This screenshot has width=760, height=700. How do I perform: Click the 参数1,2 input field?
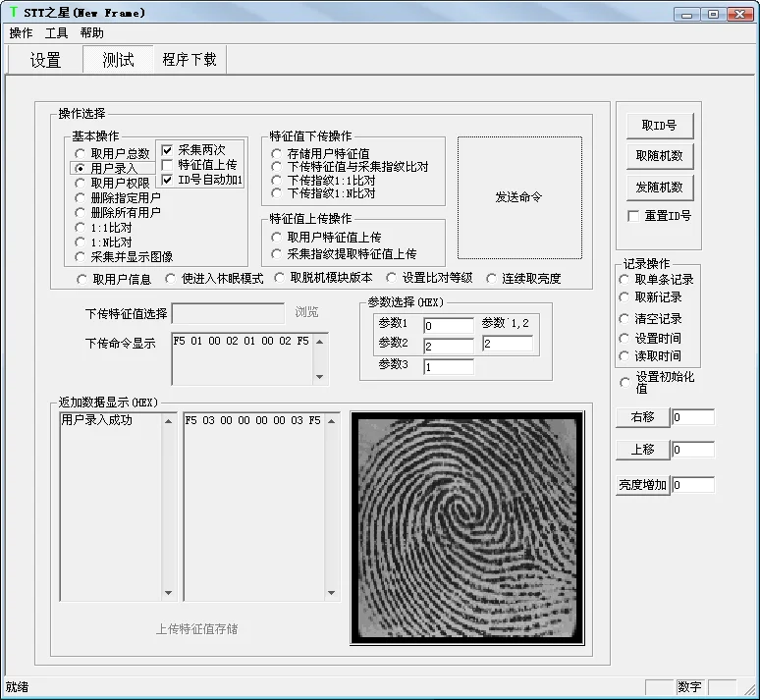click(x=508, y=344)
